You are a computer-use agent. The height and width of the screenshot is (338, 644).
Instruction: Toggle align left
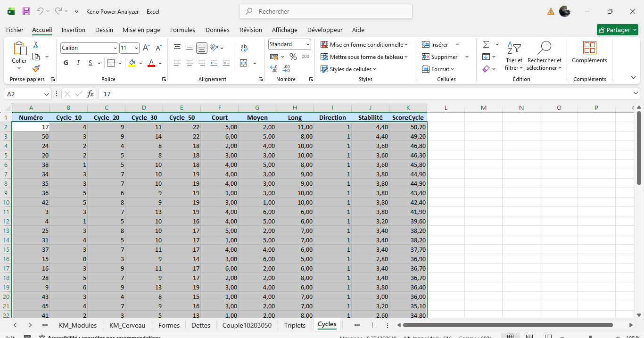tap(177, 63)
